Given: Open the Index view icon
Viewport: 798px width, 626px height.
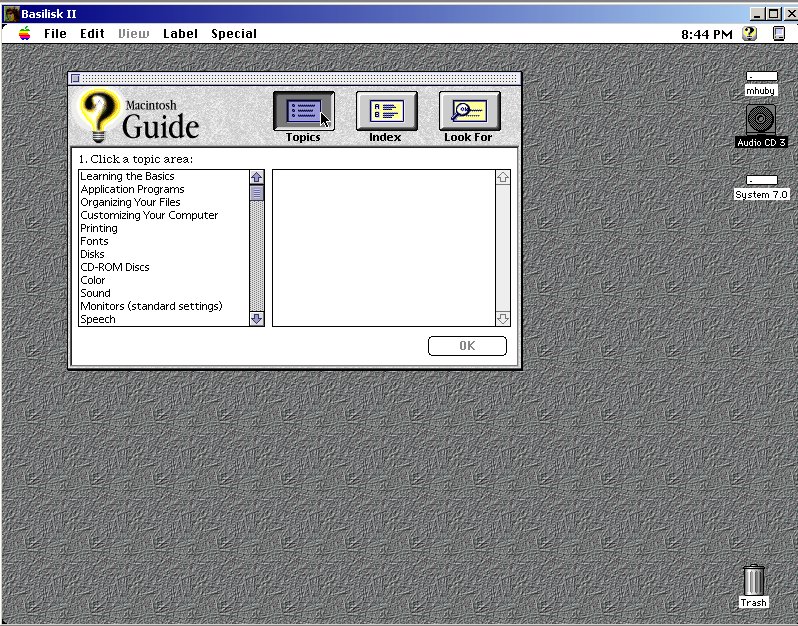Looking at the screenshot, I should tap(386, 111).
